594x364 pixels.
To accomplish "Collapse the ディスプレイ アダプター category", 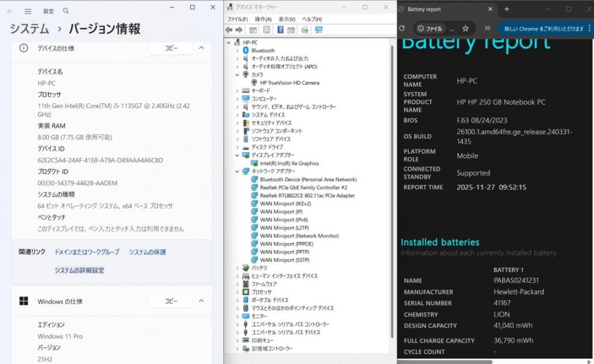I will point(237,156).
